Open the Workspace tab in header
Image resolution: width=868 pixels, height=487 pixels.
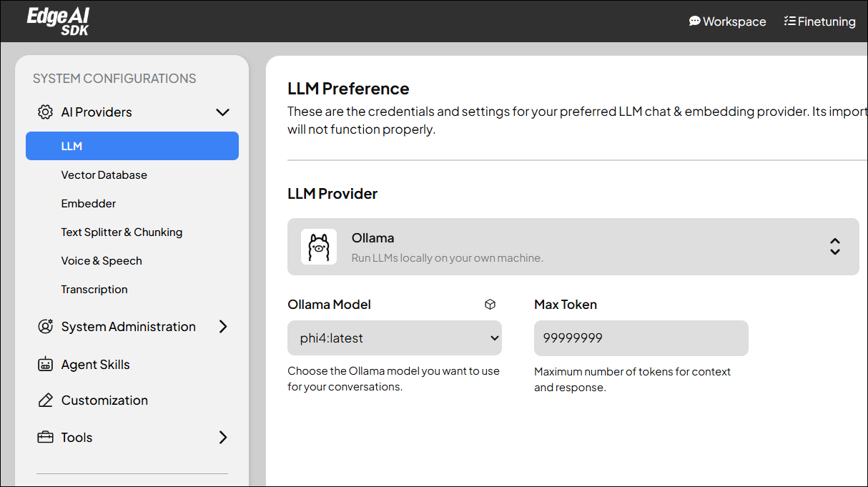727,21
